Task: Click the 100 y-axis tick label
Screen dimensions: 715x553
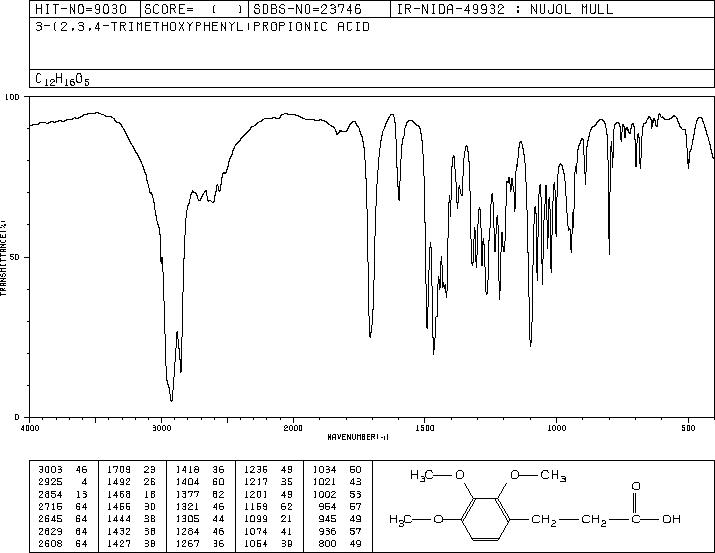Action: click(12, 97)
